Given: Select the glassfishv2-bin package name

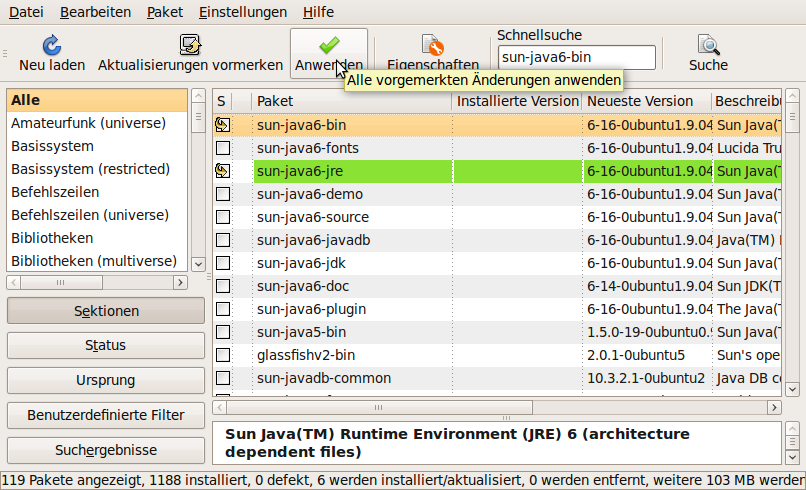Looking at the screenshot, I should [306, 355].
